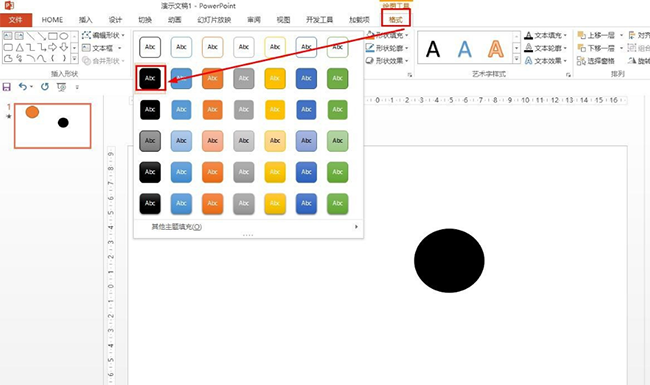Click the 下移一层 send backward button
The height and width of the screenshot is (385, 650).
point(597,48)
